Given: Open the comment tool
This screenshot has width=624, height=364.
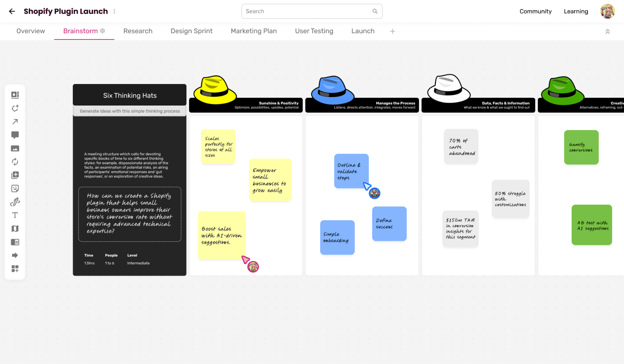Looking at the screenshot, I should pyautogui.click(x=15, y=135).
